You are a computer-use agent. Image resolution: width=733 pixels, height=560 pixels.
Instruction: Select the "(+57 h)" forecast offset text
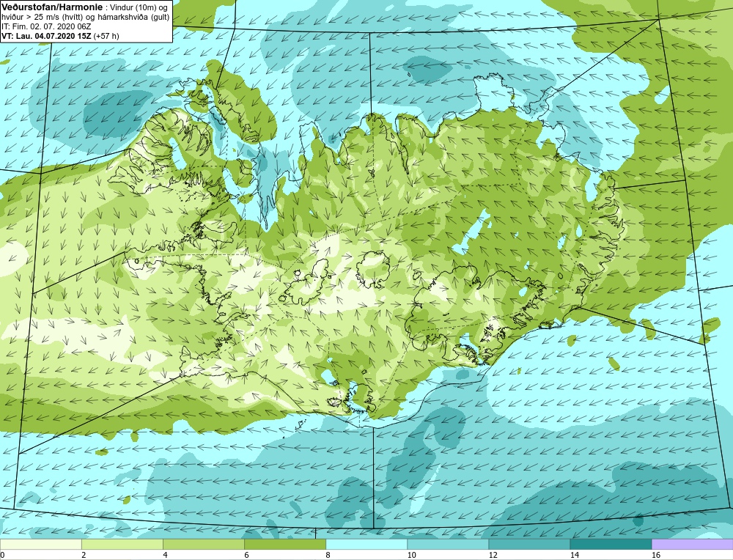(x=106, y=36)
